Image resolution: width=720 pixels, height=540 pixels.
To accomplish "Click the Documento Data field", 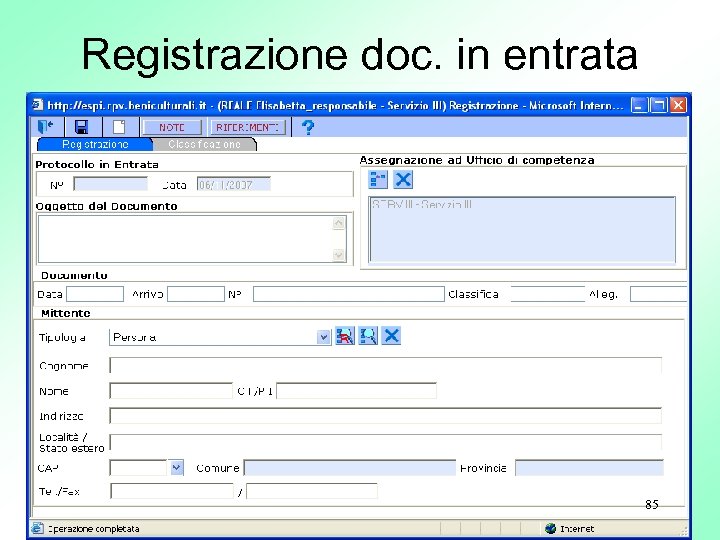I will (x=95, y=294).
